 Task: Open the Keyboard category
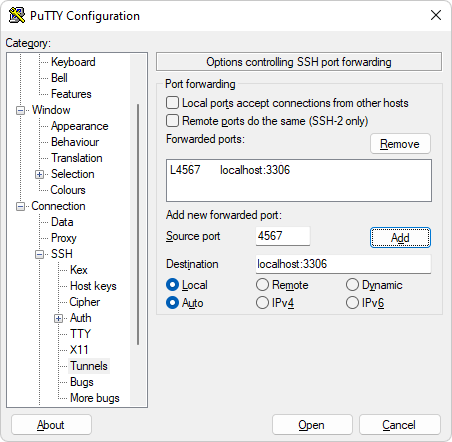click(73, 62)
